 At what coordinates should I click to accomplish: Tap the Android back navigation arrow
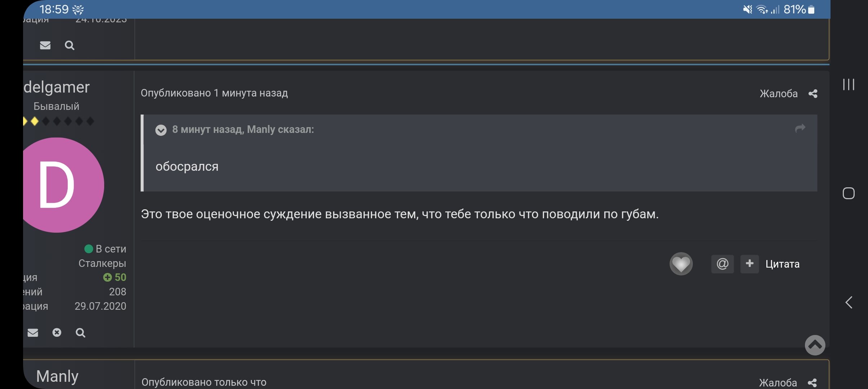click(x=849, y=303)
